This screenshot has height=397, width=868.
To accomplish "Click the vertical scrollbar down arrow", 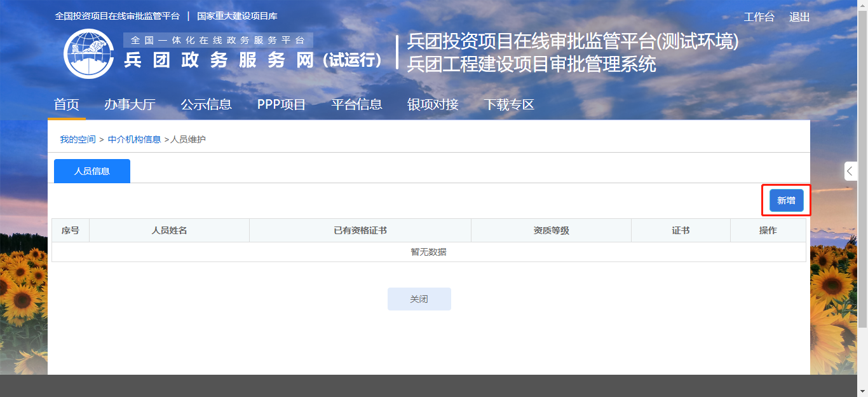I will pyautogui.click(x=862, y=391).
